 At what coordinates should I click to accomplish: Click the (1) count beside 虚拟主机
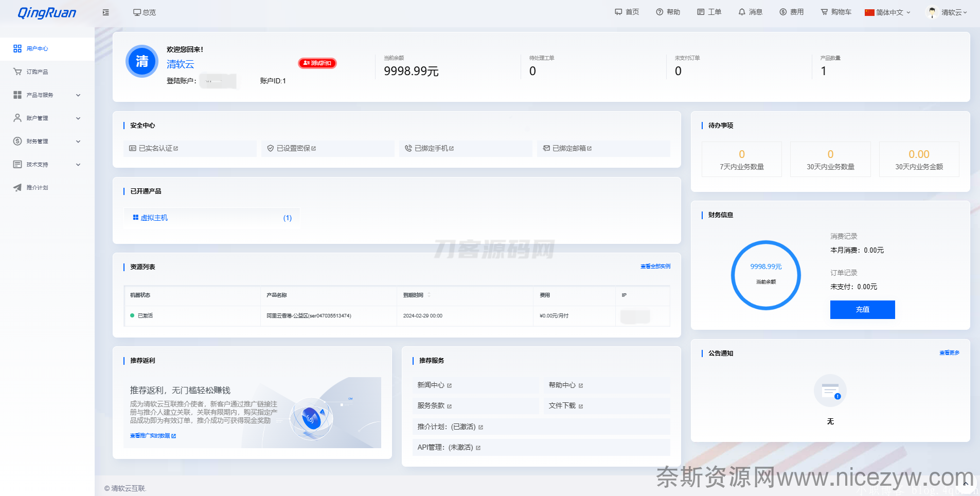click(x=288, y=218)
